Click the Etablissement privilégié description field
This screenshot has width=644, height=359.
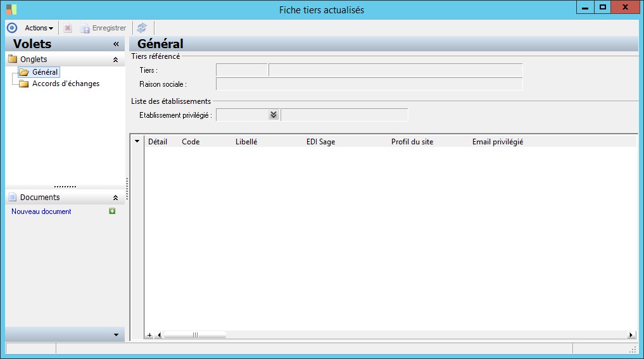point(344,115)
